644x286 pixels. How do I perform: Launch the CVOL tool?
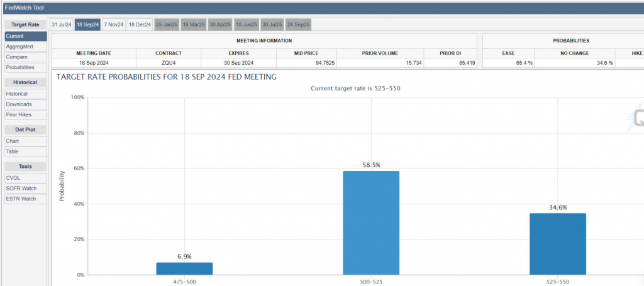click(25, 178)
